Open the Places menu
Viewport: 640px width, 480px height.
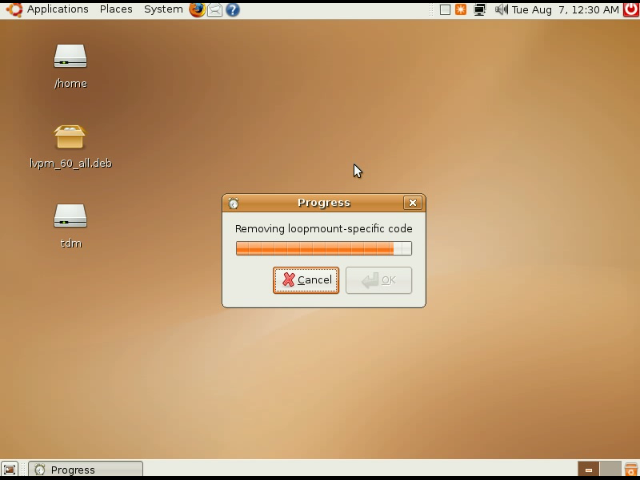coord(116,9)
